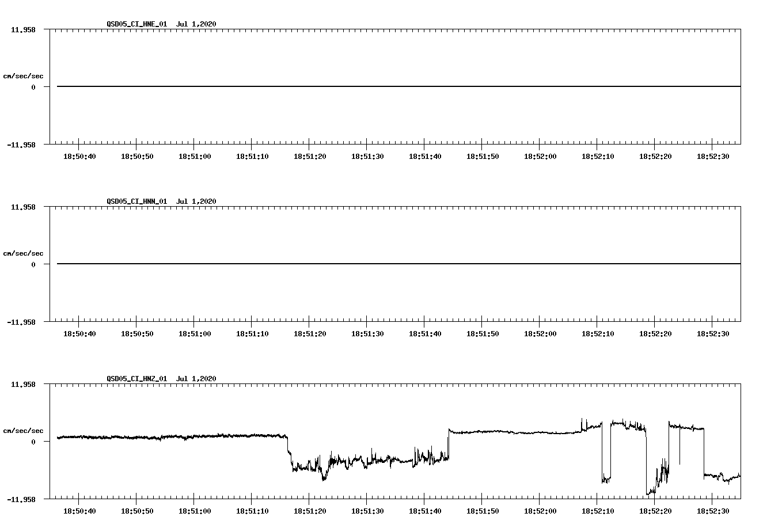This screenshot has width=782, height=532.
Task: Click the 18:50:50 time label under the HNN plot
Action: point(137,334)
